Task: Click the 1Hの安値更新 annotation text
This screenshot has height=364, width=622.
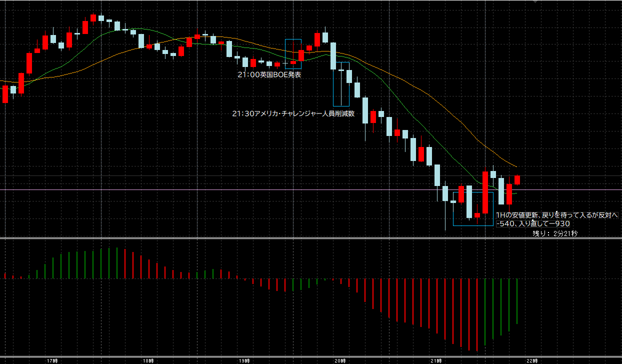Action: click(557, 215)
